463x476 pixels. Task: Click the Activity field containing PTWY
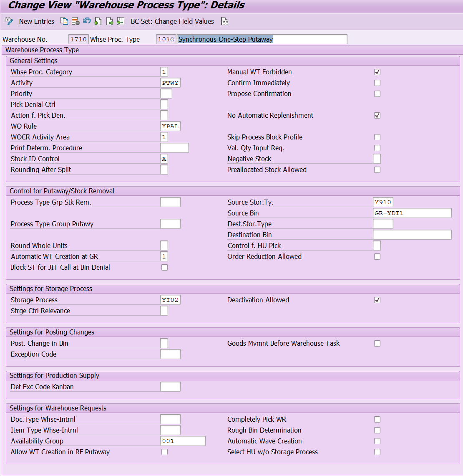pyautogui.click(x=170, y=83)
